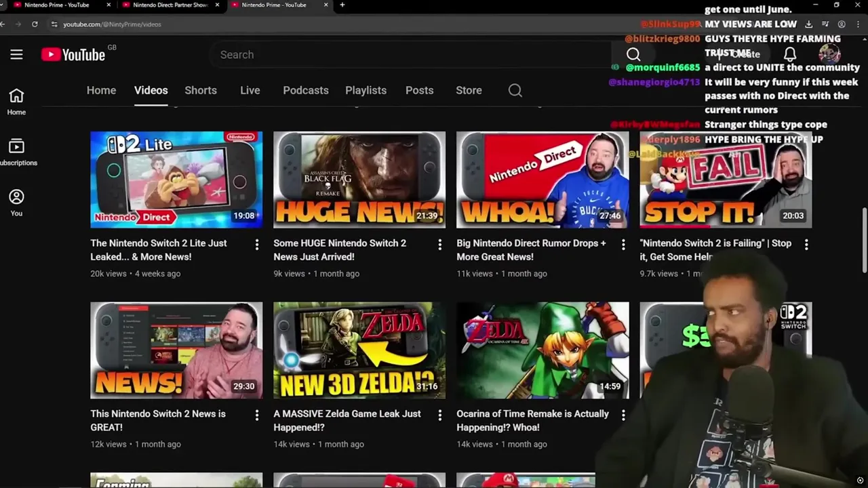868x488 pixels.
Task: Open the channel Posts tab
Action: (419, 90)
